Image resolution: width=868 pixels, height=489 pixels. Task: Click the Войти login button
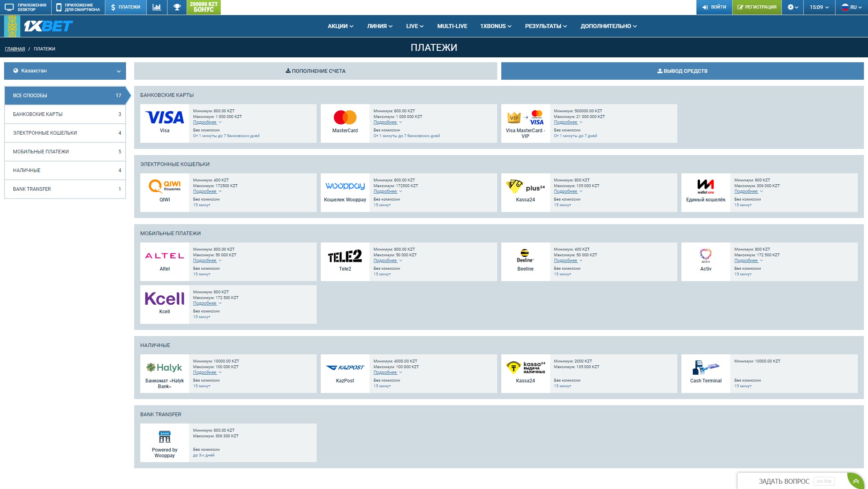[714, 7]
